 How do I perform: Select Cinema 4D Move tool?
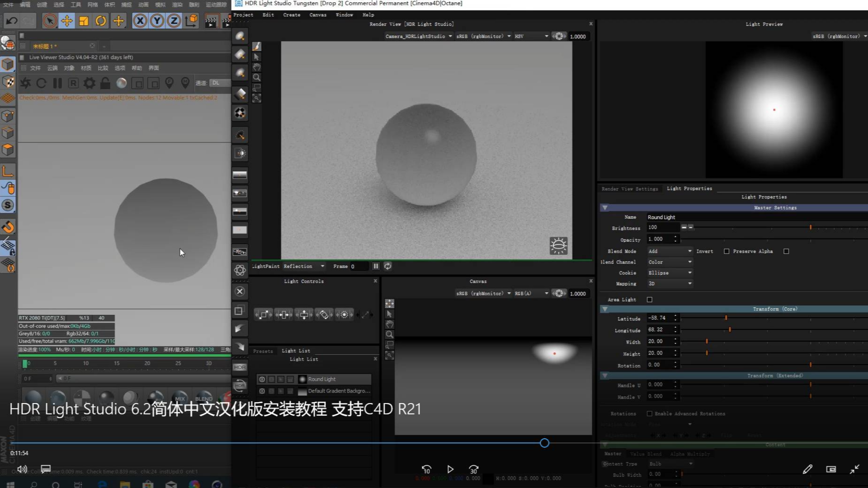67,21
